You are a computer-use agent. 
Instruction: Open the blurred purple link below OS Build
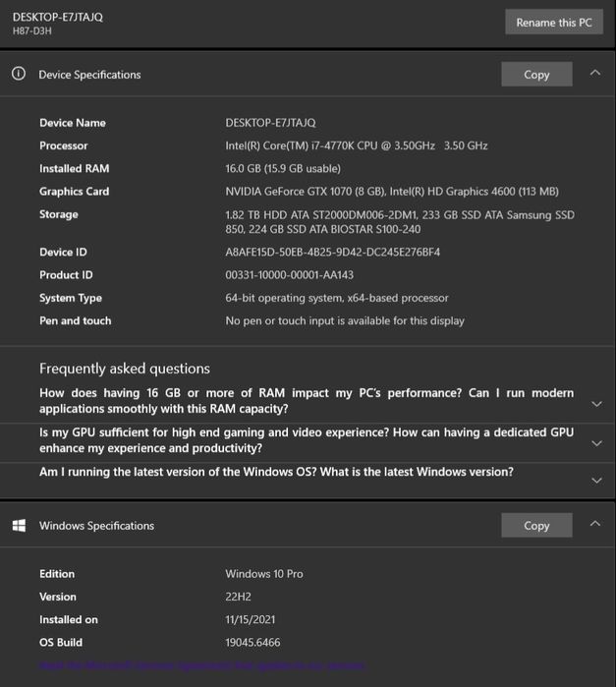click(x=202, y=665)
